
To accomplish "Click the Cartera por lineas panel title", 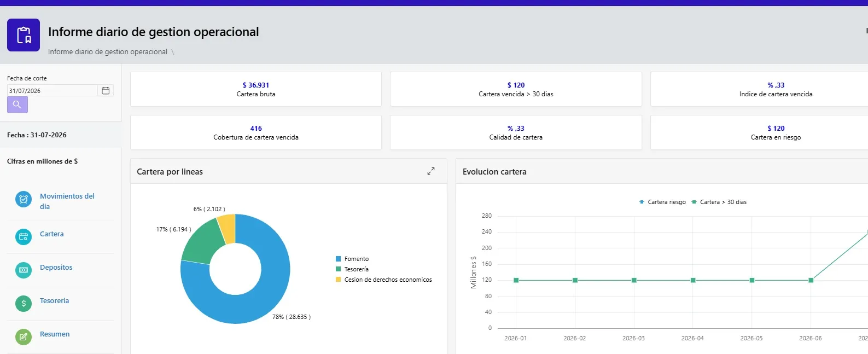I will tap(170, 172).
